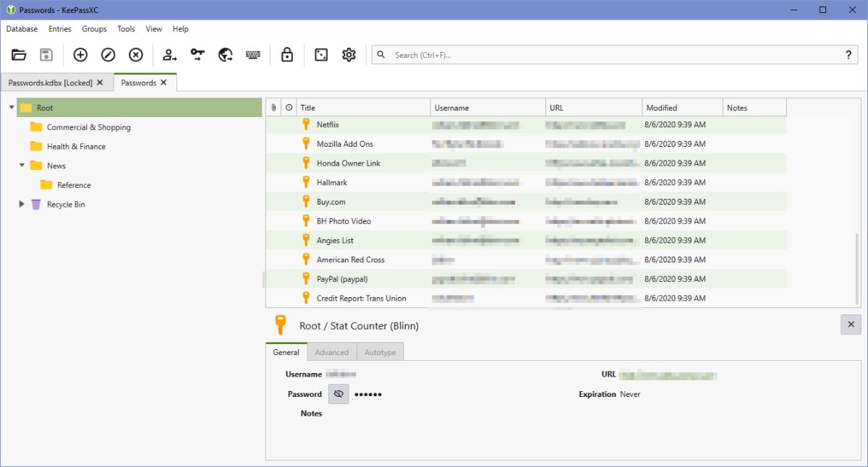This screenshot has width=868, height=467.
Task: Close the Passwords tab
Action: tap(163, 82)
